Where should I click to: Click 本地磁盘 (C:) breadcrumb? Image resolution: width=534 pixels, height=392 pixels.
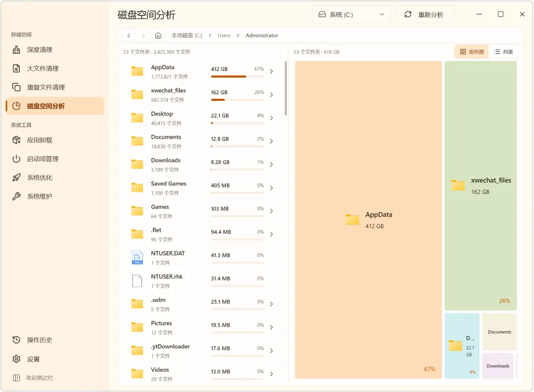tap(186, 36)
